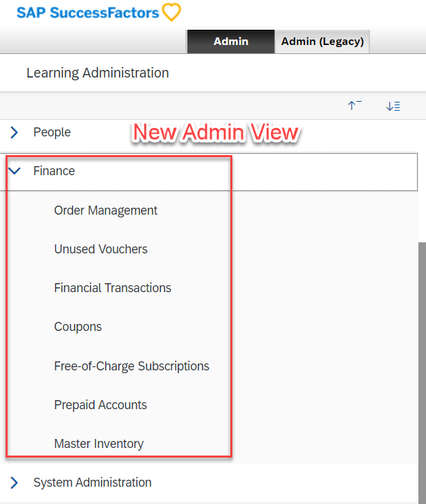Screen dimensions: 426x504
Task: Go to Prepaid Accounts
Action: (100, 405)
